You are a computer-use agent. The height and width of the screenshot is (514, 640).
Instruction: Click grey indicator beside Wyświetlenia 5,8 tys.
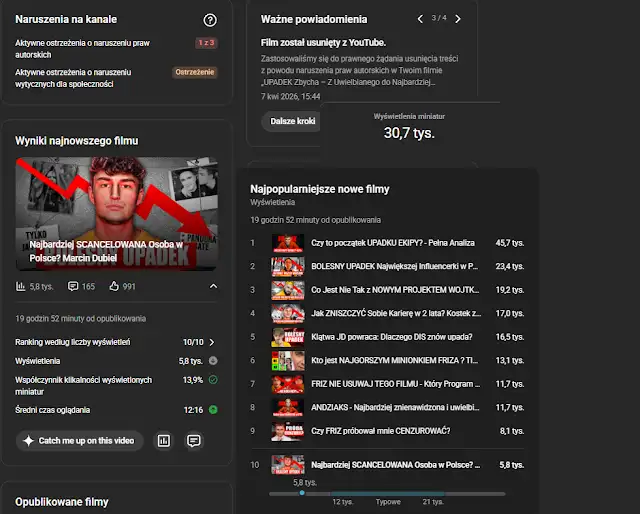click(213, 360)
